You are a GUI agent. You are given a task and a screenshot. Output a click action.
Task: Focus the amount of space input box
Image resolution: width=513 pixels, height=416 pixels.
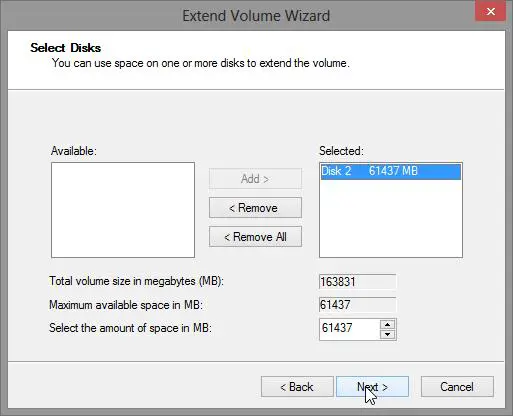pos(349,329)
